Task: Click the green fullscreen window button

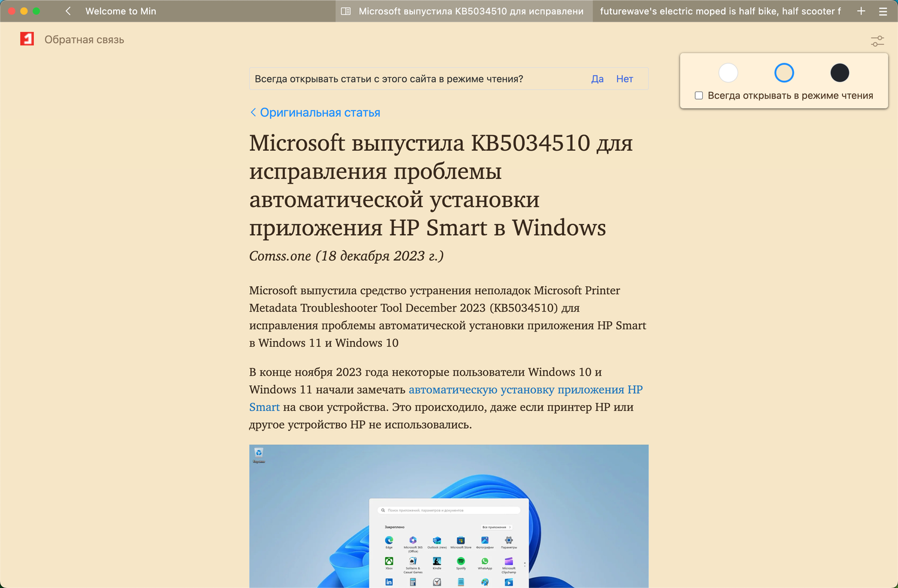Action: point(37,11)
